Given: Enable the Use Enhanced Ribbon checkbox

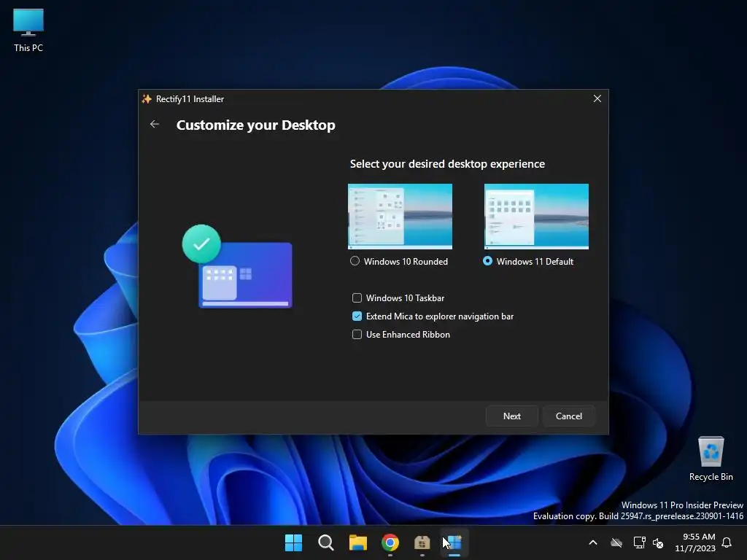Looking at the screenshot, I should click(x=357, y=334).
